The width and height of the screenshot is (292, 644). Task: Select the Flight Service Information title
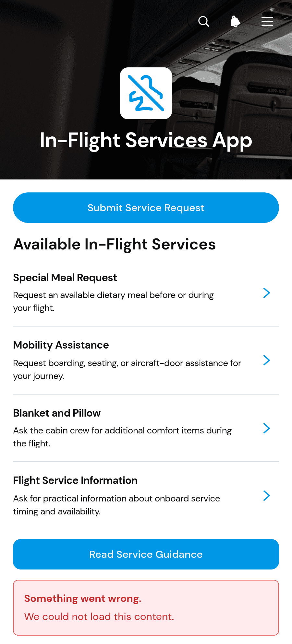click(75, 480)
